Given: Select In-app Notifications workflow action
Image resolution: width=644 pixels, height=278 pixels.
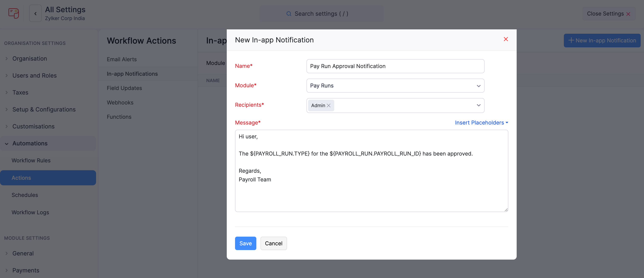Looking at the screenshot, I should [148, 74].
